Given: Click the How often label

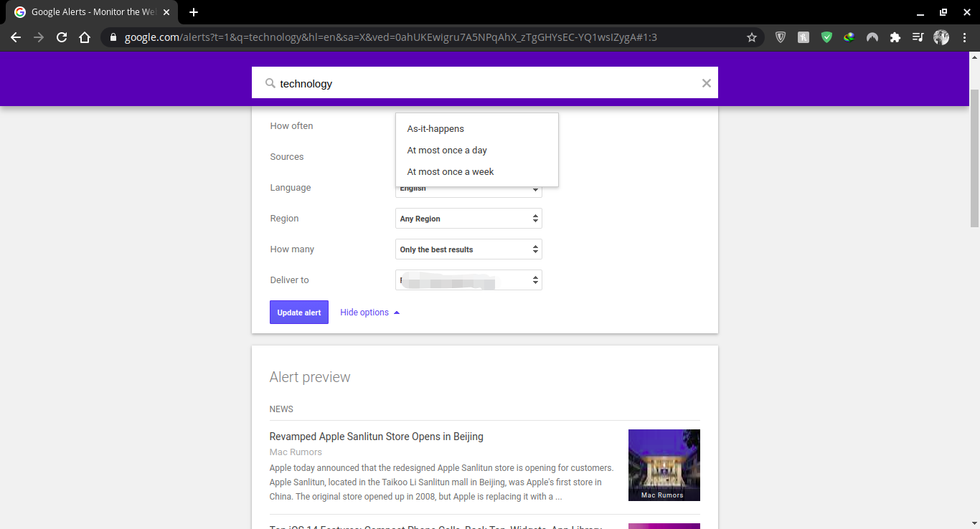Looking at the screenshot, I should 291,126.
